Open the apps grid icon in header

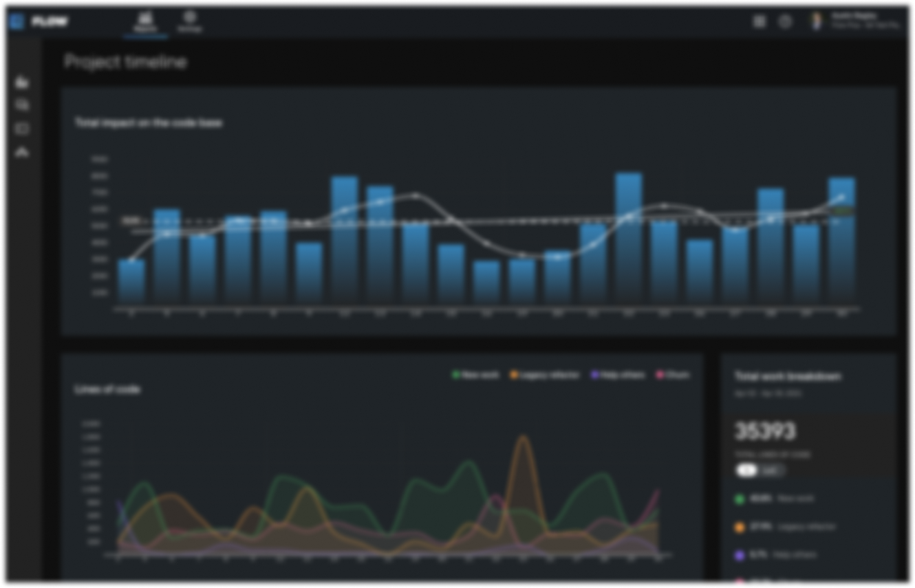[x=760, y=22]
